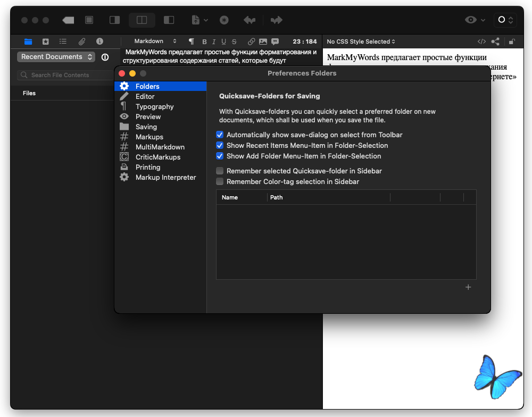Click the Italic formatting icon
This screenshot has width=532, height=417.
pyautogui.click(x=214, y=41)
